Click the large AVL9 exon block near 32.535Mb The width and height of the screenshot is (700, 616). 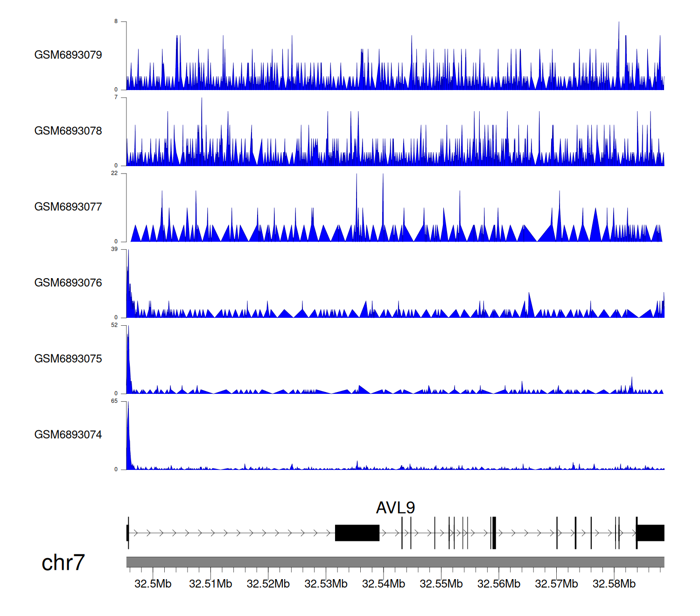(x=357, y=533)
